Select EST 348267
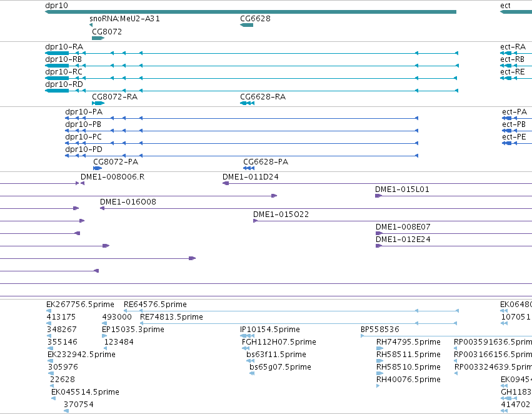Viewport: 532px width, 414px height. click(x=49, y=336)
